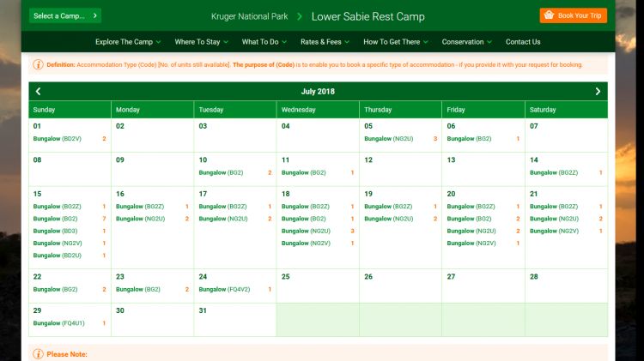Viewport: 644px width, 361px height.
Task: Click the date number 28
Action: [533, 276]
